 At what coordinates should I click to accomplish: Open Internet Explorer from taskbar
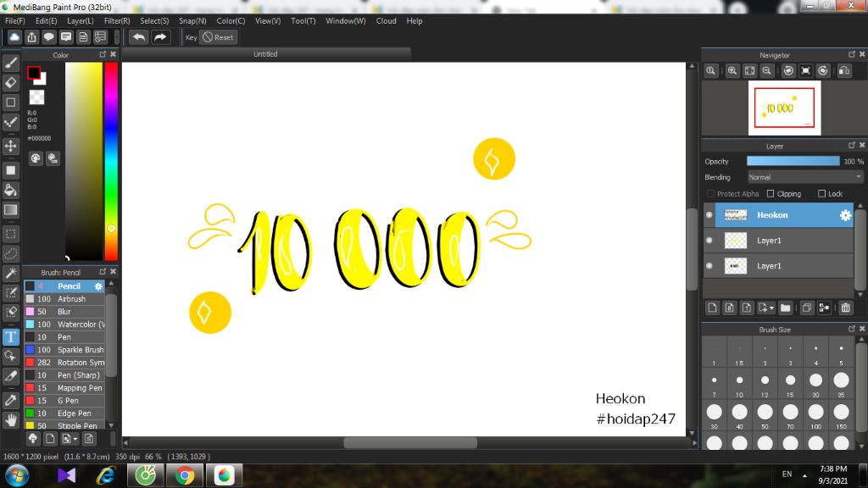[x=106, y=475]
